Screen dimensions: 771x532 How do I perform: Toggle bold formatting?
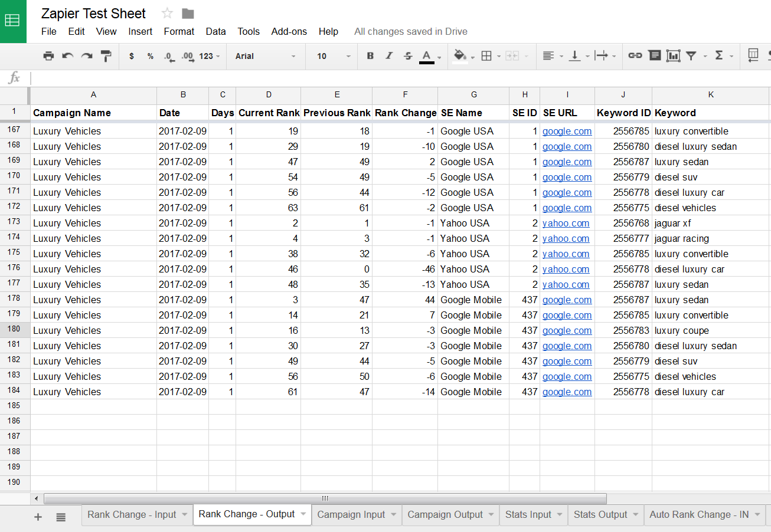(x=370, y=56)
